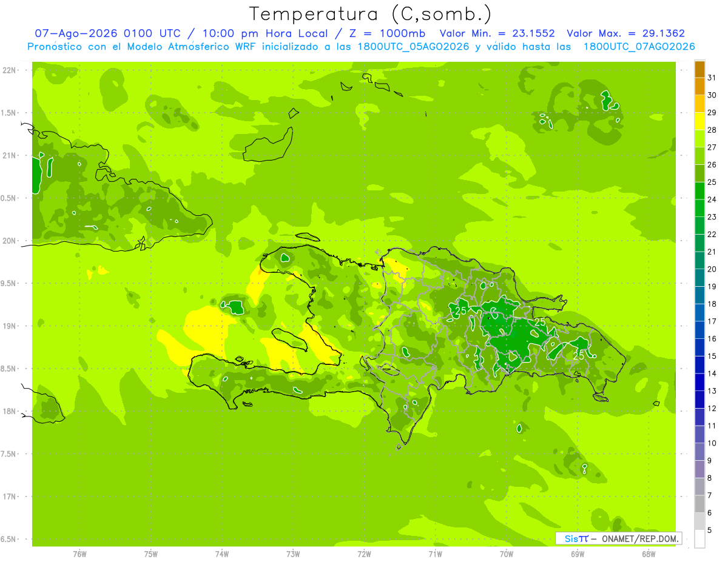The width and height of the screenshot is (728, 562).
Task: Click the legend value '13'
Action: 712,391
